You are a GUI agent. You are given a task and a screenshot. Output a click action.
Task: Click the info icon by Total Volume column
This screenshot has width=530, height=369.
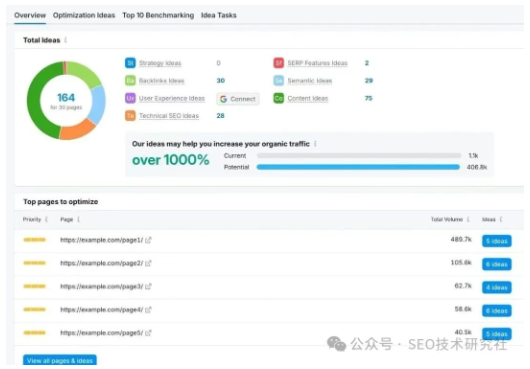pyautogui.click(x=468, y=219)
